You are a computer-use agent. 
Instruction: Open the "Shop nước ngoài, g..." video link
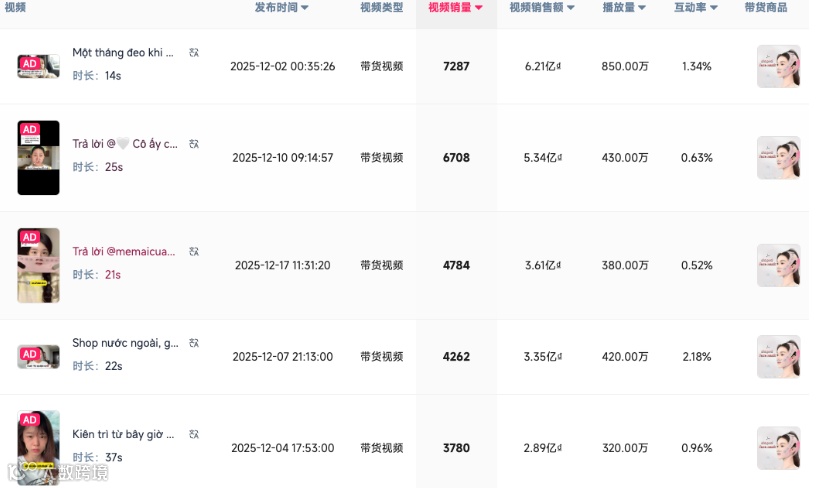click(x=125, y=343)
